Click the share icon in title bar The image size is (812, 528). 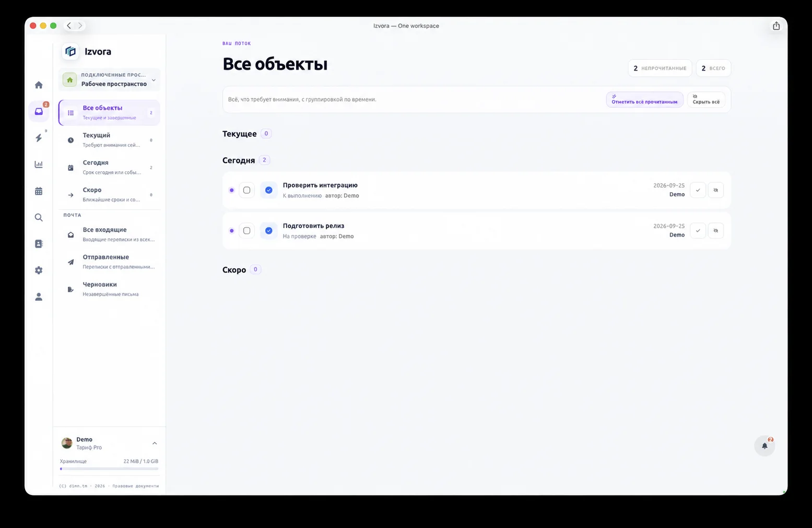[776, 26]
